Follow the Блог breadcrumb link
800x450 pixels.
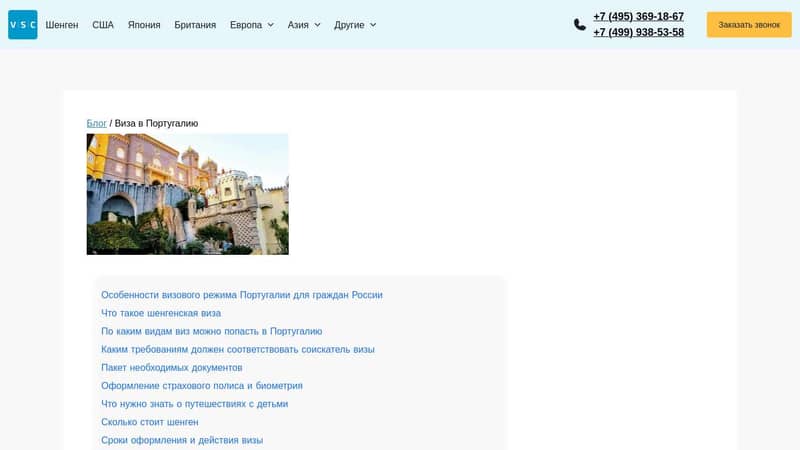(96, 123)
